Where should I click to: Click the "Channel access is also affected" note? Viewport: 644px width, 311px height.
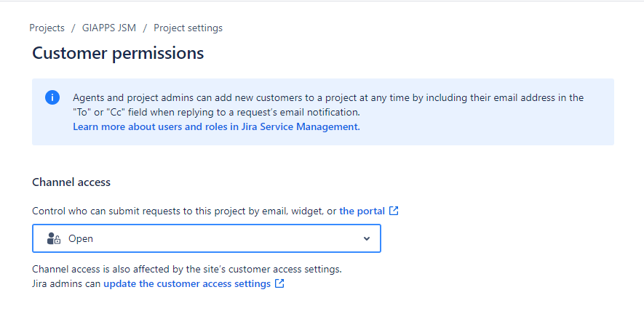click(187, 270)
